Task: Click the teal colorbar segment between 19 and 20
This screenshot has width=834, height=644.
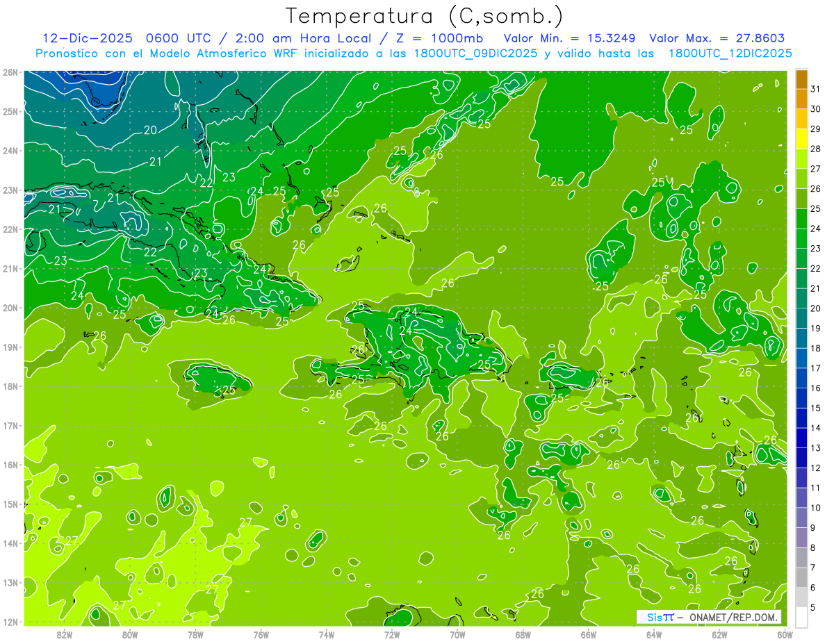Action: point(801,318)
